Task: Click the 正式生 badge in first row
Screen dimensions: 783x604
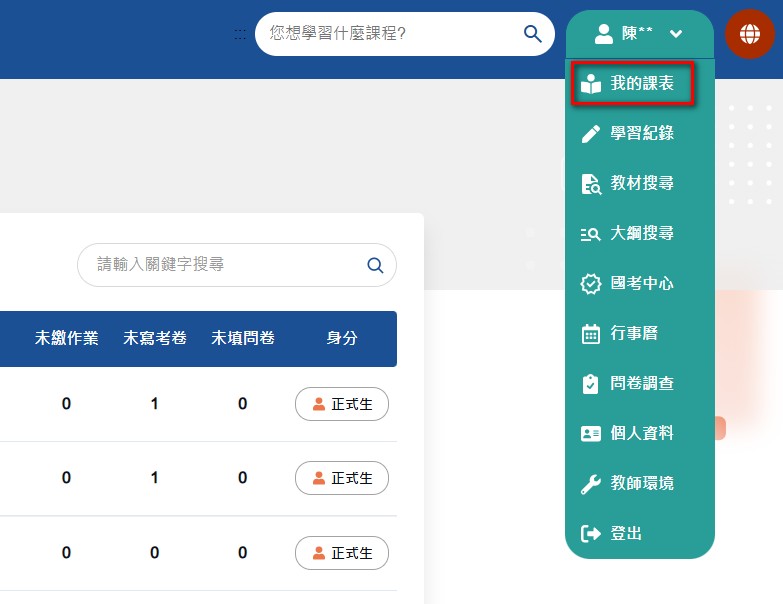Action: coord(342,404)
